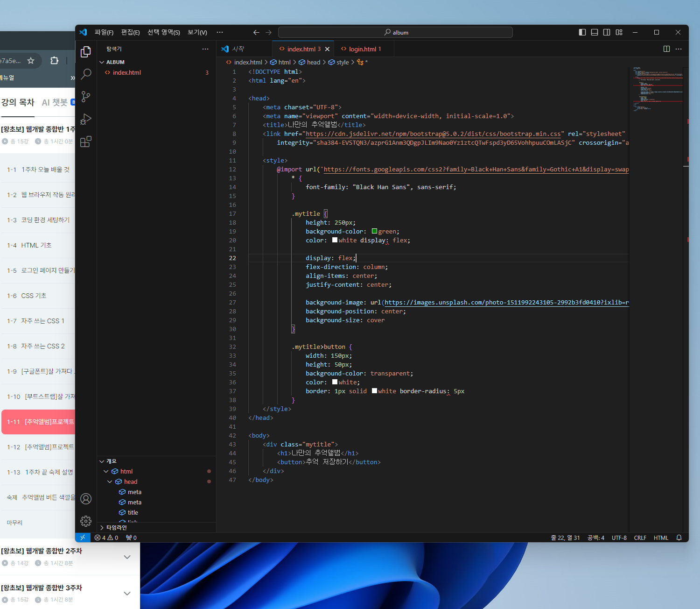Toggle the primary side bar visibility
Image resolution: width=700 pixels, height=609 pixels.
click(582, 32)
